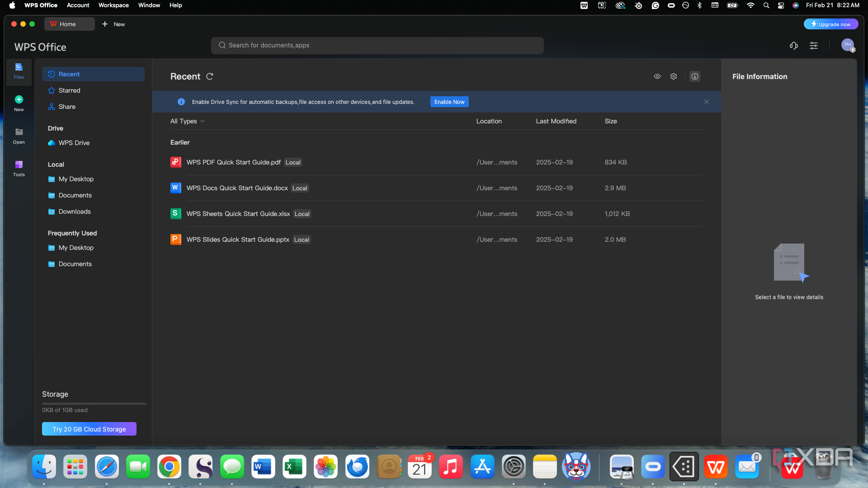Click the Sheets icon for WPS Sheets Quick Start Guide
Image resolution: width=868 pixels, height=488 pixels.
pyautogui.click(x=175, y=213)
